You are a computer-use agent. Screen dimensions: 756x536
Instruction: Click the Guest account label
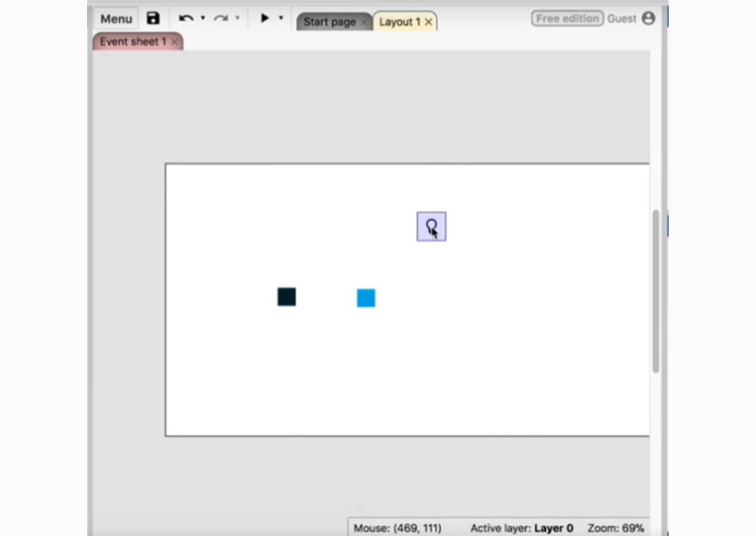point(621,18)
